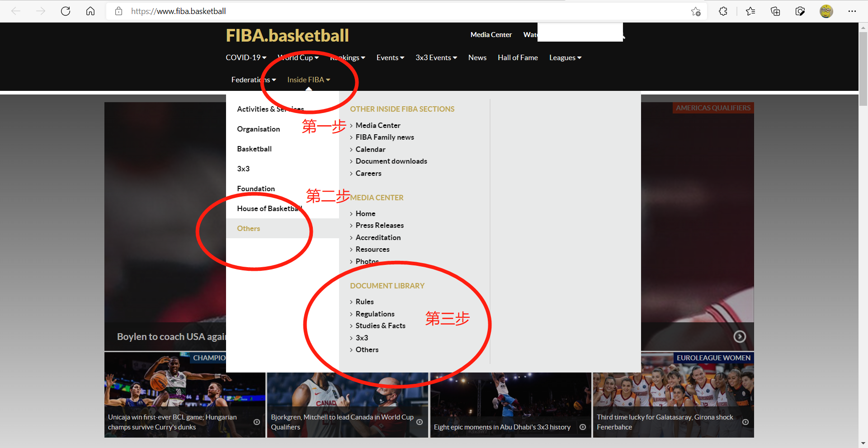This screenshot has height=448, width=868.
Task: Click the browser forward arrow
Action: pos(41,11)
